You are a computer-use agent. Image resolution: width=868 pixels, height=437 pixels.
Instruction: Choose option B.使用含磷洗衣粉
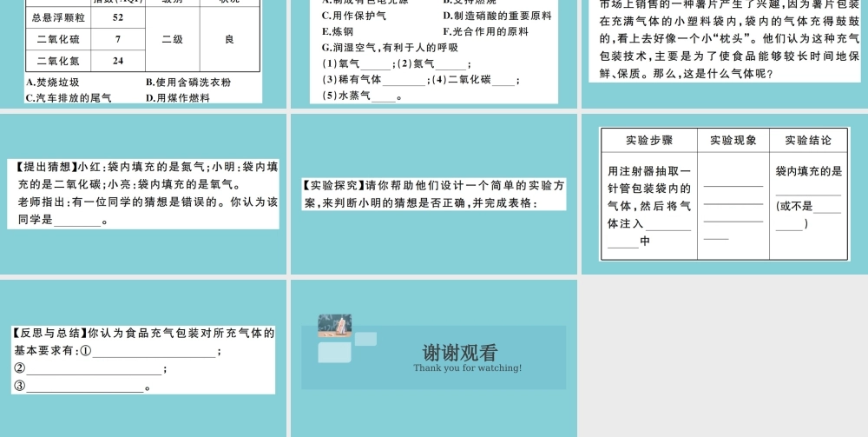pos(188,83)
